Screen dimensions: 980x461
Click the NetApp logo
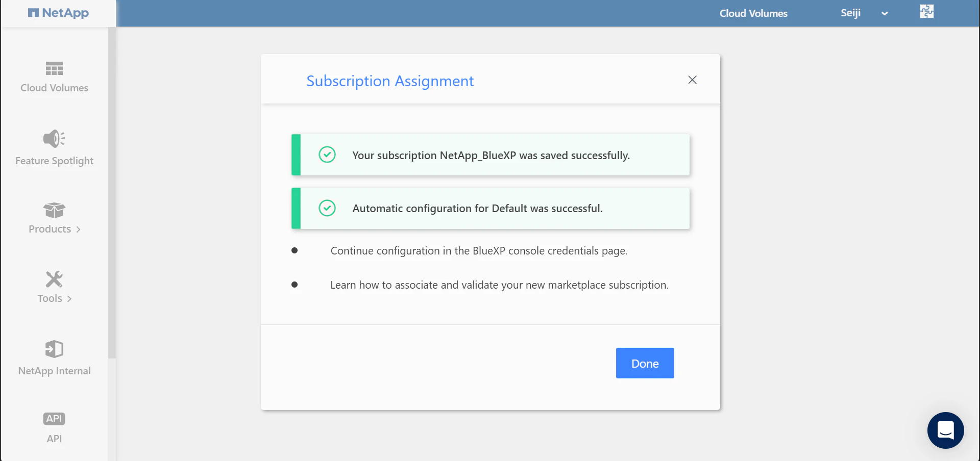pos(58,13)
